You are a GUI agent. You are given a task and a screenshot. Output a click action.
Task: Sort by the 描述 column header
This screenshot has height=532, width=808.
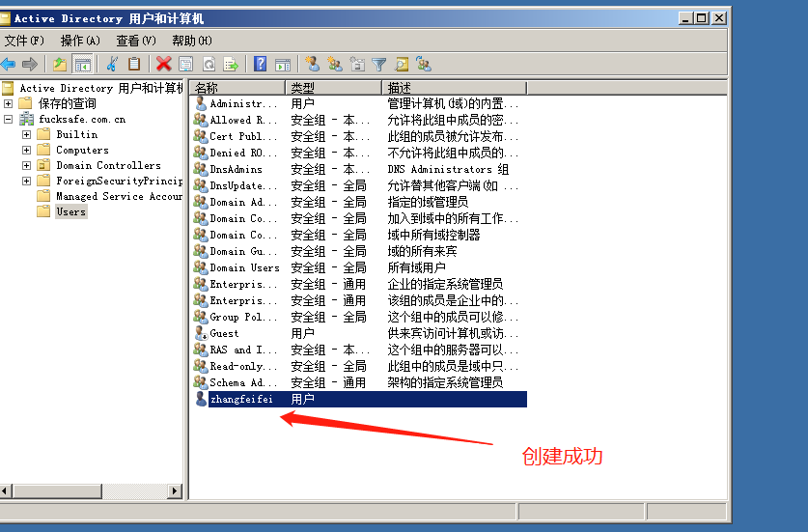pos(455,88)
